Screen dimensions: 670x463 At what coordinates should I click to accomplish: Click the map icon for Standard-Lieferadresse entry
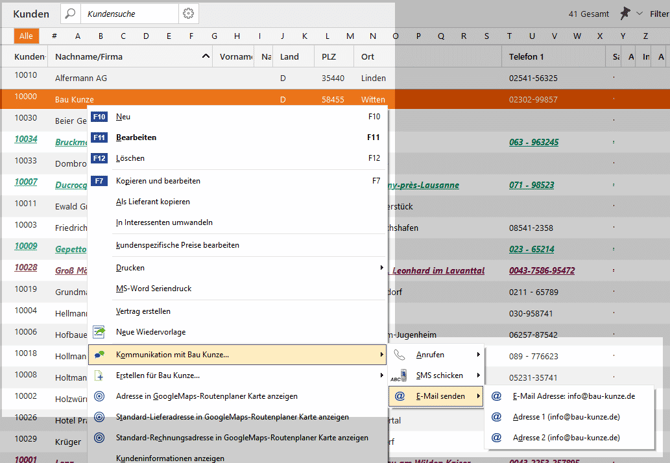[99, 417]
